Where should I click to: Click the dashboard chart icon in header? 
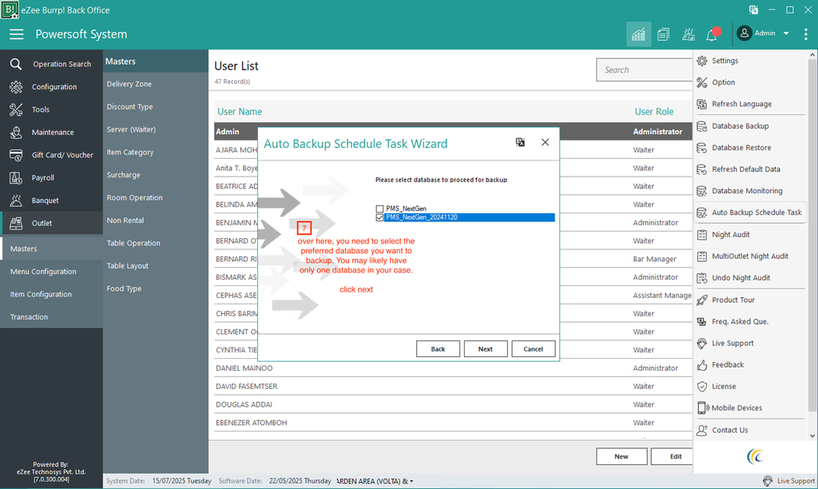tap(637, 34)
